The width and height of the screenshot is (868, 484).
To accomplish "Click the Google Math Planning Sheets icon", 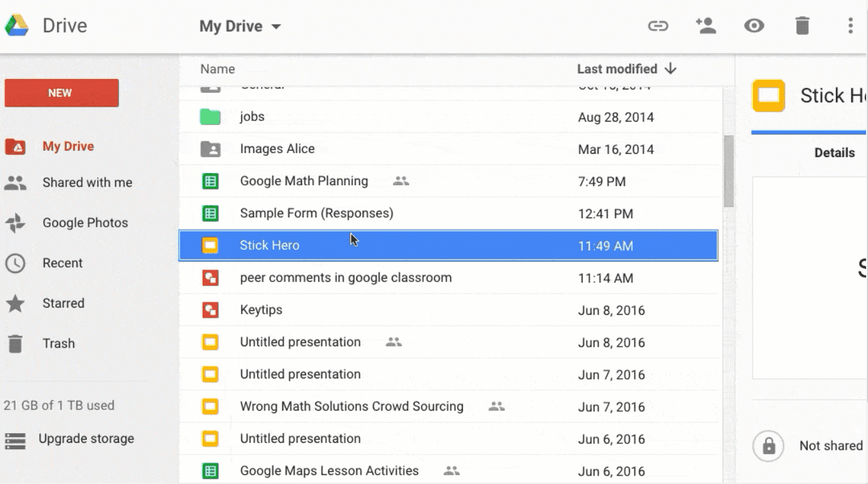I will (x=210, y=181).
